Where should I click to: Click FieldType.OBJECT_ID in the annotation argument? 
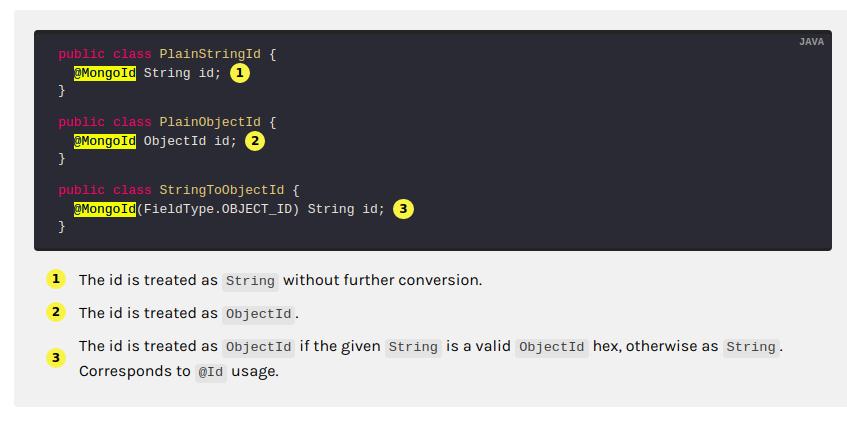pyautogui.click(x=218, y=209)
